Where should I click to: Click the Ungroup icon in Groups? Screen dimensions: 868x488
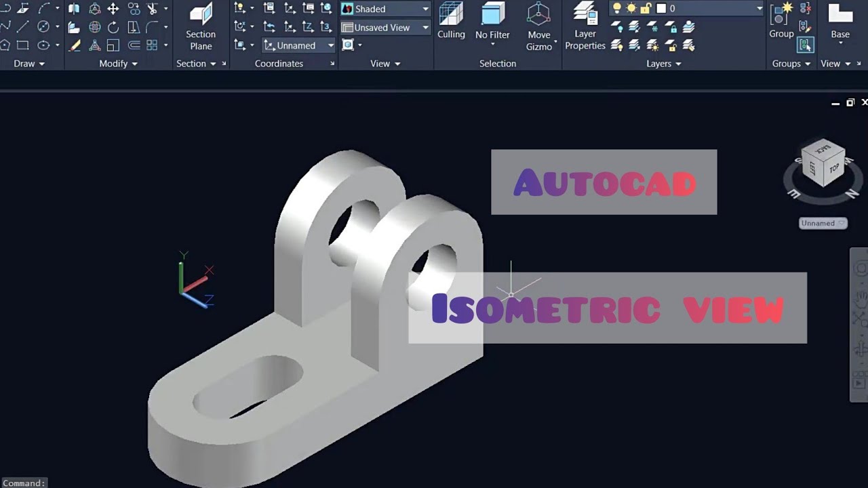806,9
